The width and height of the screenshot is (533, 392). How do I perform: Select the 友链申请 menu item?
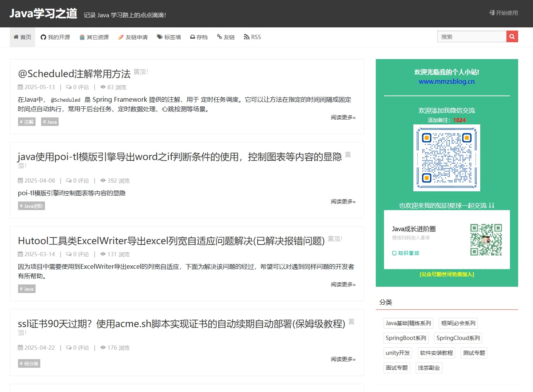[133, 37]
